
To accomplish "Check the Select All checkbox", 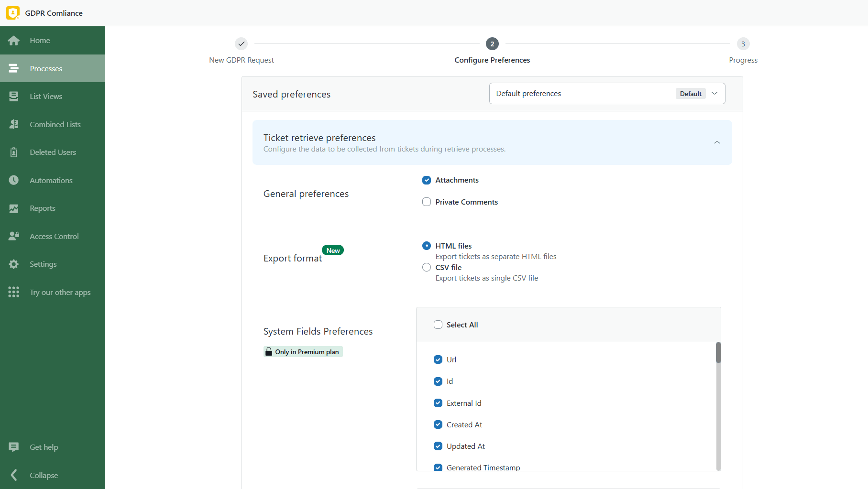I will pos(438,325).
